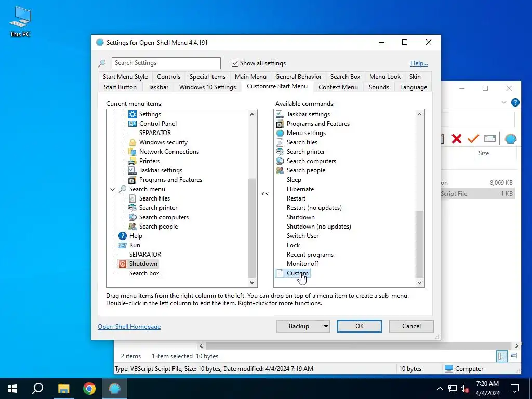Open the Help... link
Screen dimensions: 532x399
point(419,63)
